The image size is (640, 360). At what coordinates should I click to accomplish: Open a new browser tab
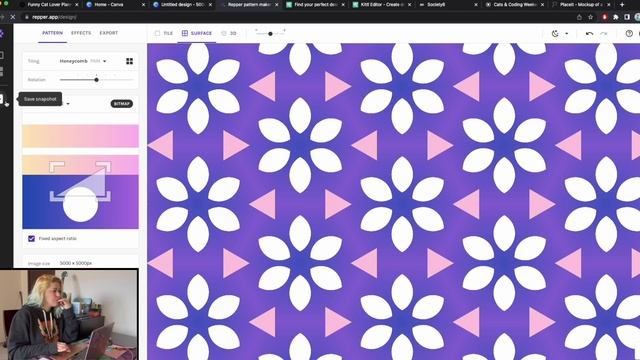point(622,4)
